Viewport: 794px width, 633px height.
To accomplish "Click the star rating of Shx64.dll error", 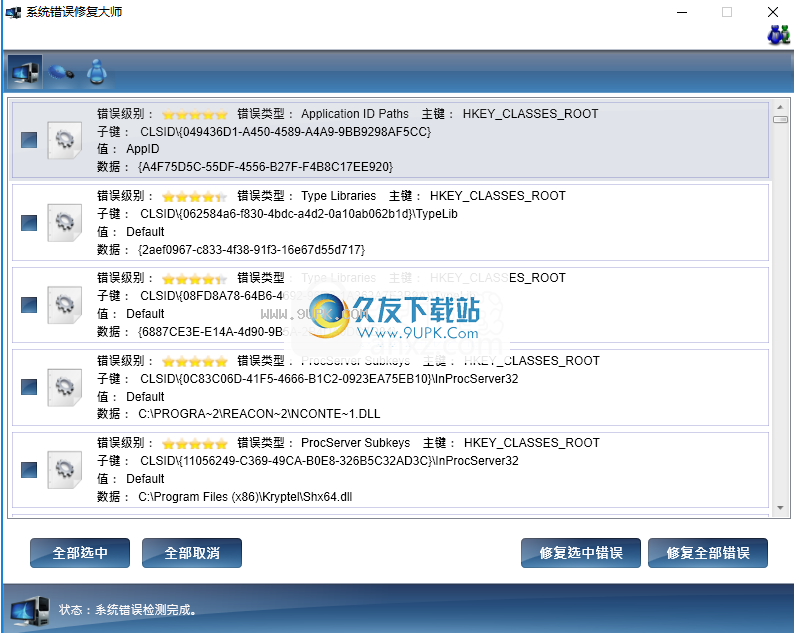I will pyautogui.click(x=194, y=444).
